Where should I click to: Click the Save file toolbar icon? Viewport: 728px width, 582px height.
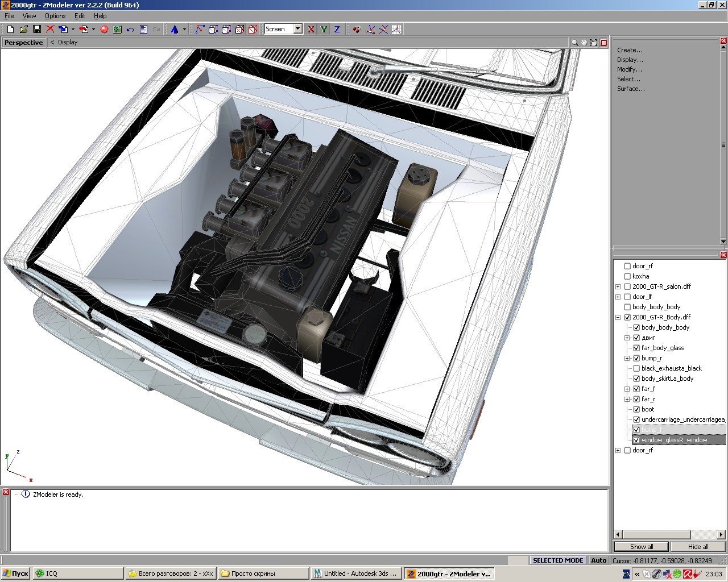[x=37, y=29]
